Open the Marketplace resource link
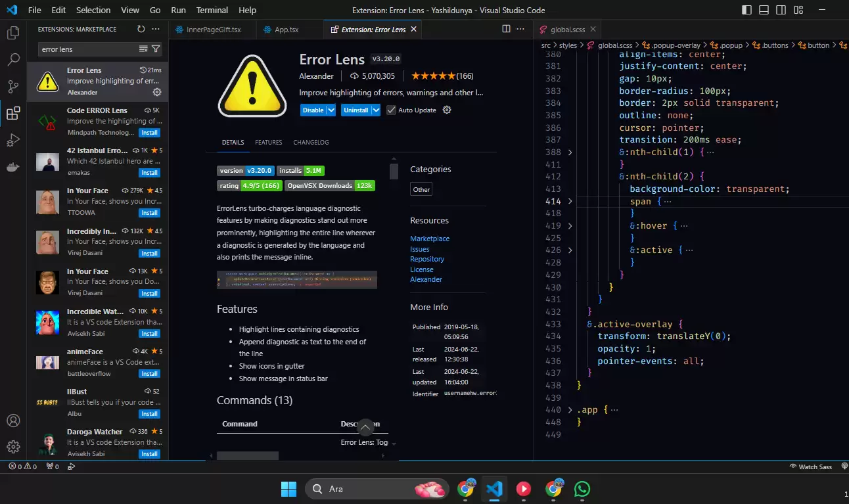 click(x=430, y=239)
